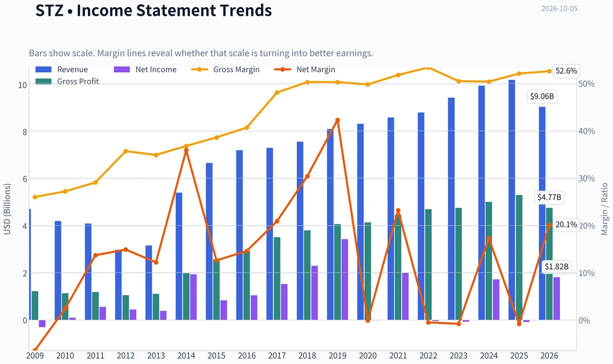Image resolution: width=613 pixels, height=364 pixels.
Task: Toggle the Net Income legend entry
Action: (x=145, y=69)
